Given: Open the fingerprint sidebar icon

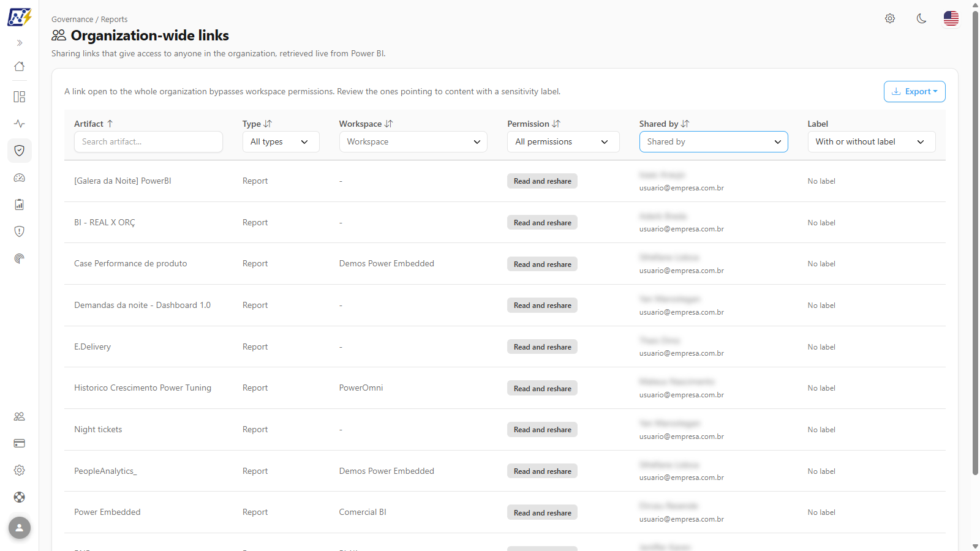Looking at the screenshot, I should (20, 258).
